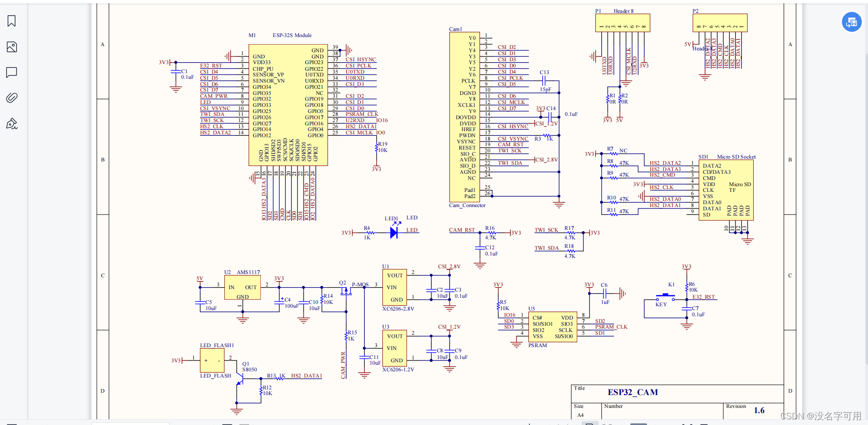Click the 'XC6206-2.8V' label
868x425 pixels.
[x=398, y=309]
